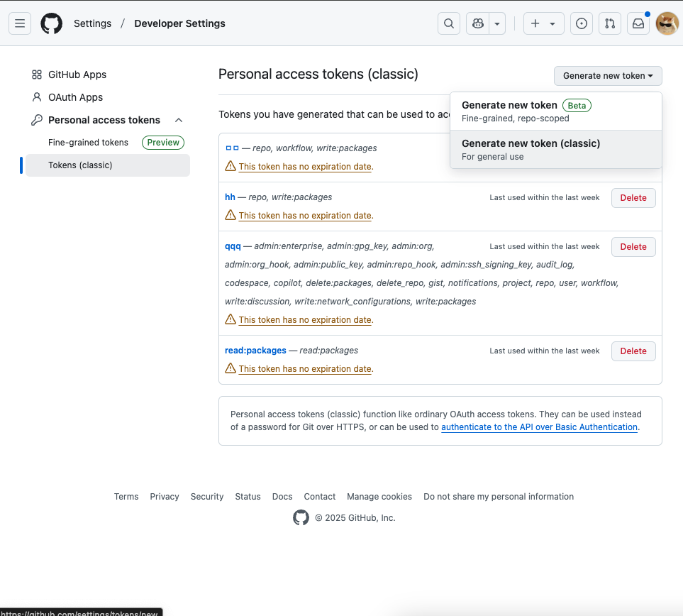The width and height of the screenshot is (683, 616).
Task: Open Contact footer link
Action: coord(320,497)
